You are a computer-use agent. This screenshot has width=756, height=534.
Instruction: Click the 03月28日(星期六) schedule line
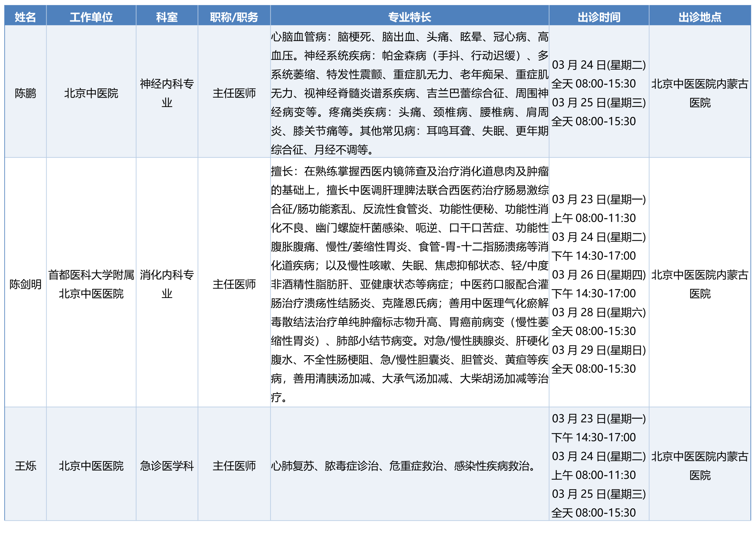coord(598,312)
